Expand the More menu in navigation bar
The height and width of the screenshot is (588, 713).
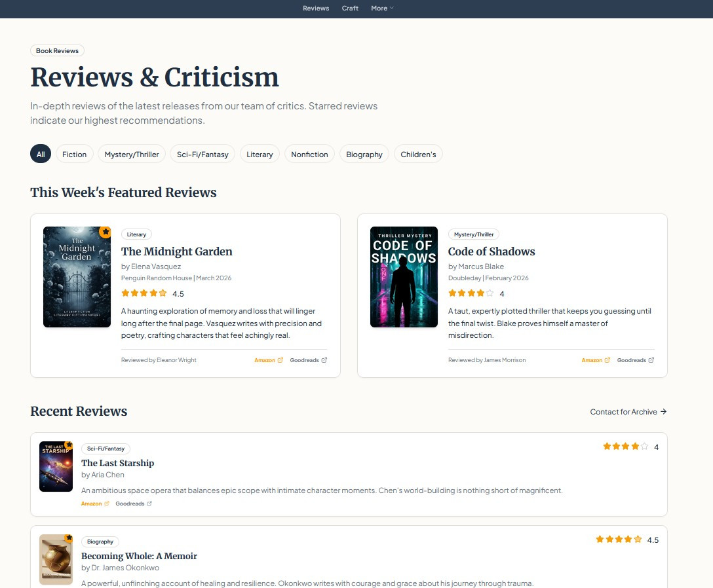tap(382, 9)
